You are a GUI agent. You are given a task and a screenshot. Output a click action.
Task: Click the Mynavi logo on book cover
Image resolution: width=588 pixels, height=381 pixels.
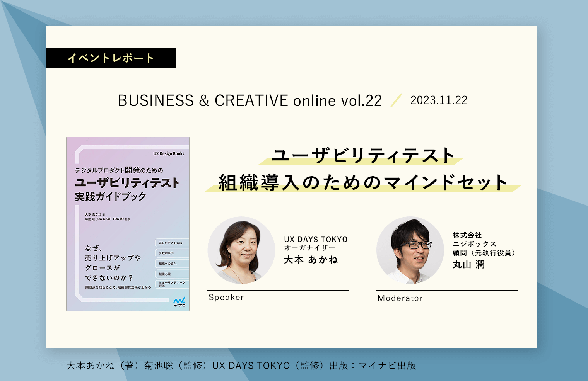(x=179, y=302)
